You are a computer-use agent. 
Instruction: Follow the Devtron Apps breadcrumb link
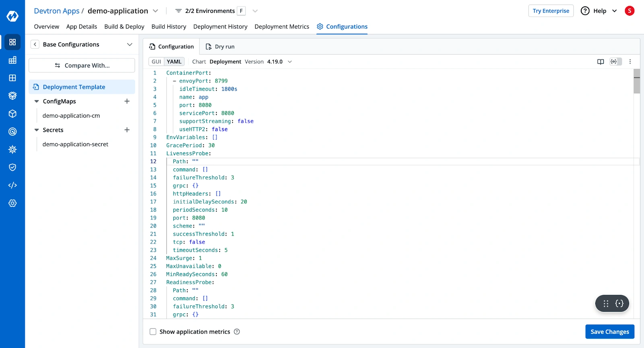[57, 11]
